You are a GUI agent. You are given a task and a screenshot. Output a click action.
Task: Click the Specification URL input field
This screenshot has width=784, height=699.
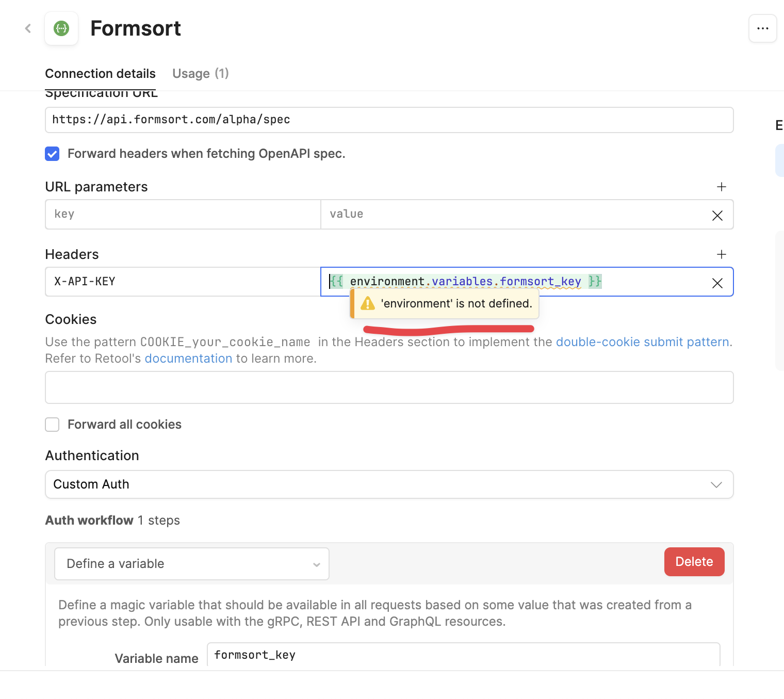[x=389, y=120]
